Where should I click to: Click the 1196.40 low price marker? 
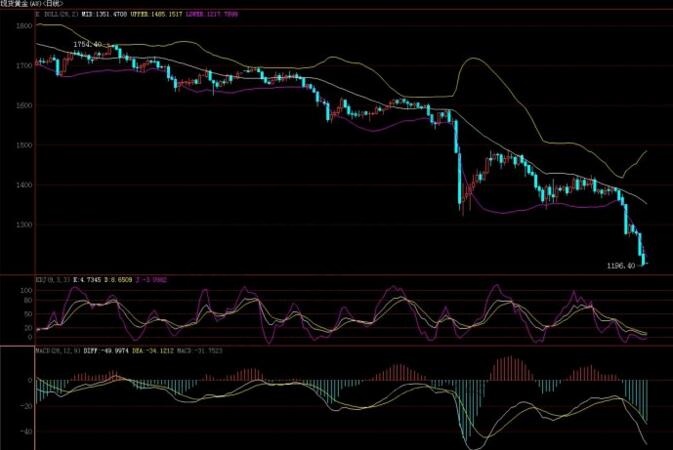(622, 266)
